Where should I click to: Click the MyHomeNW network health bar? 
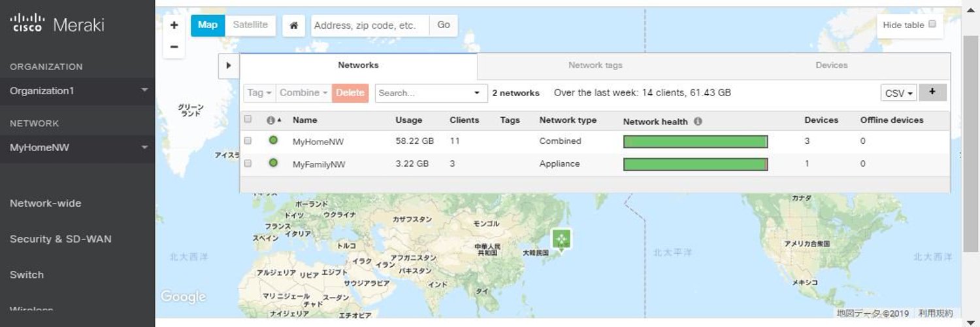point(696,142)
